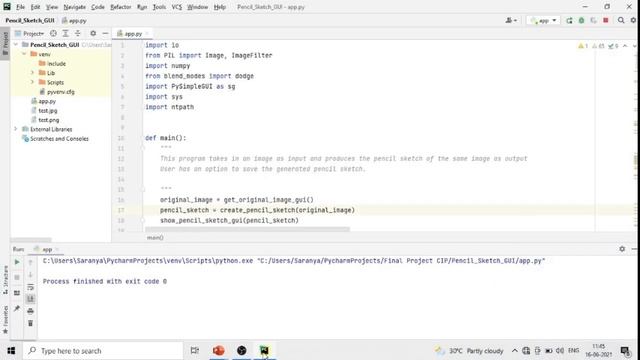Select test.png in the project tree
640x360 pixels.
coord(45,120)
